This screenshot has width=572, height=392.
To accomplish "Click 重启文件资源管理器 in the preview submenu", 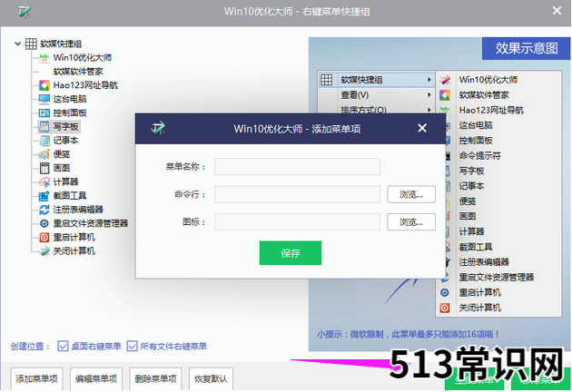I will (x=497, y=278).
